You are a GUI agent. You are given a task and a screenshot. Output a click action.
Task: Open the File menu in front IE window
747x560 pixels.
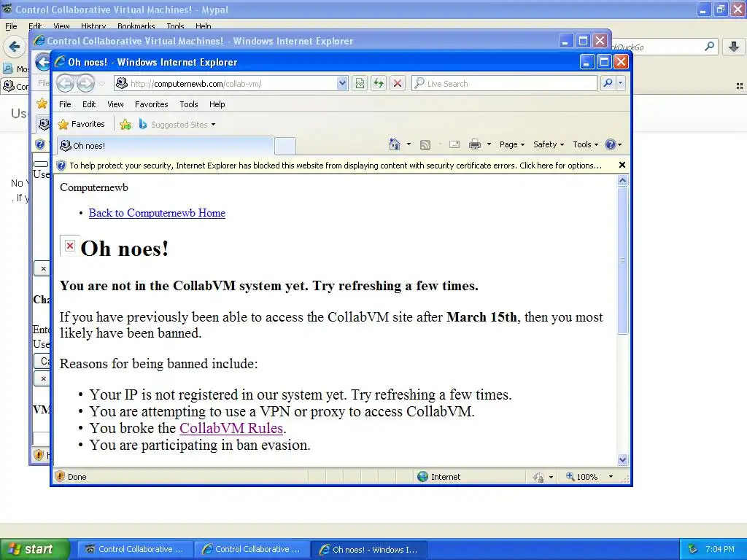tap(65, 104)
